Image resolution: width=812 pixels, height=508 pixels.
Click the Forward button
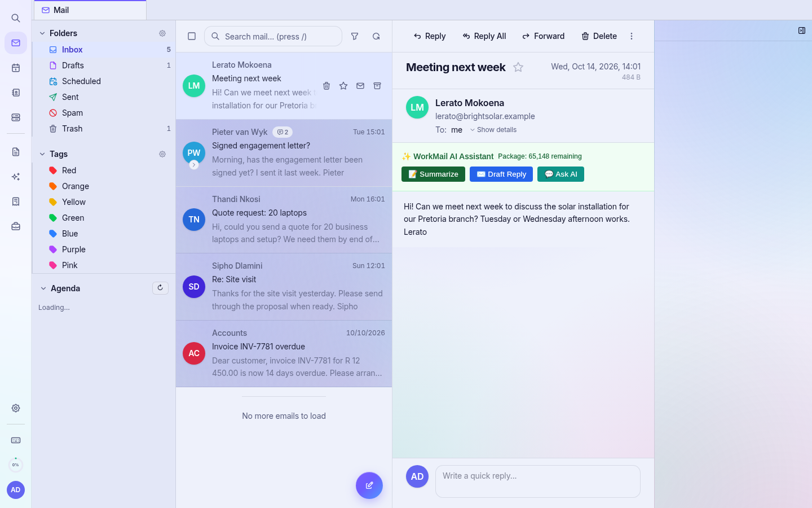point(543,36)
